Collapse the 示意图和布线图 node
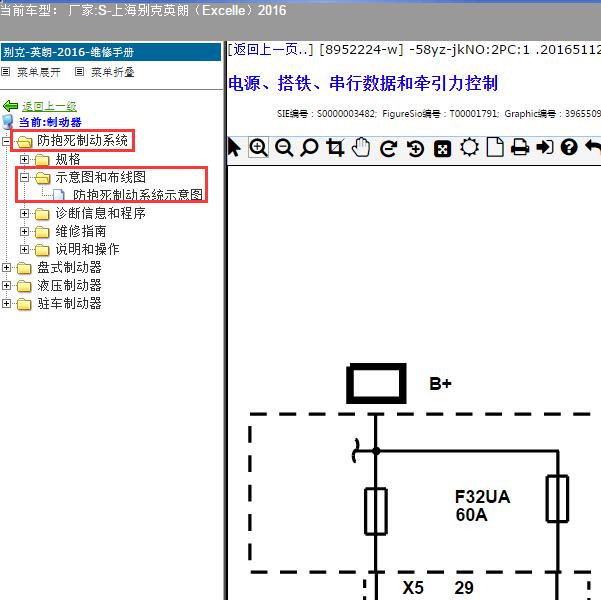601x600 pixels. 25,177
